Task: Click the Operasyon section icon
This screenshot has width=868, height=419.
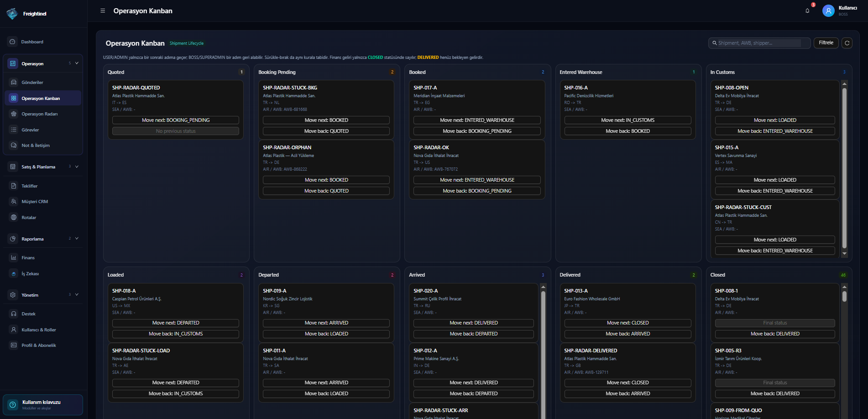Action: pos(13,63)
